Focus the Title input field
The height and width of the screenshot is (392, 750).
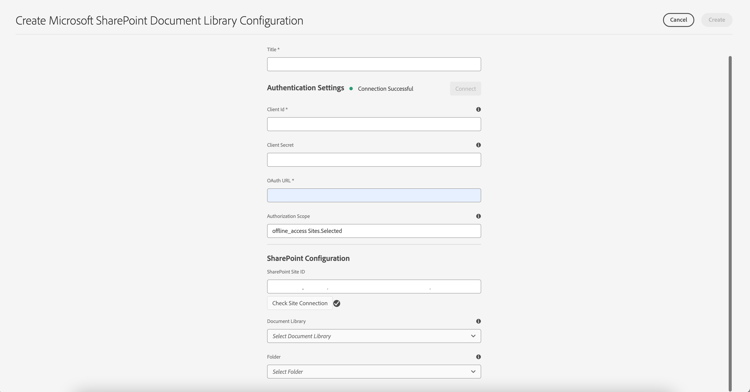374,64
